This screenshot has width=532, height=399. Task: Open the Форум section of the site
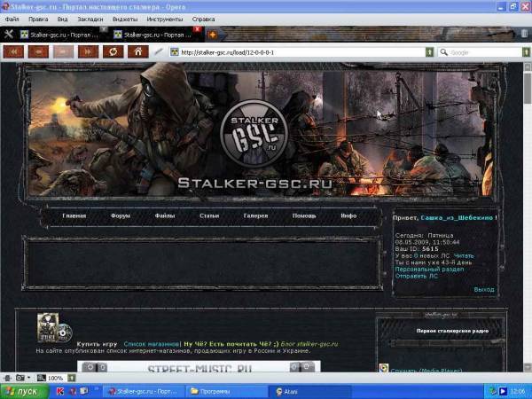click(121, 216)
